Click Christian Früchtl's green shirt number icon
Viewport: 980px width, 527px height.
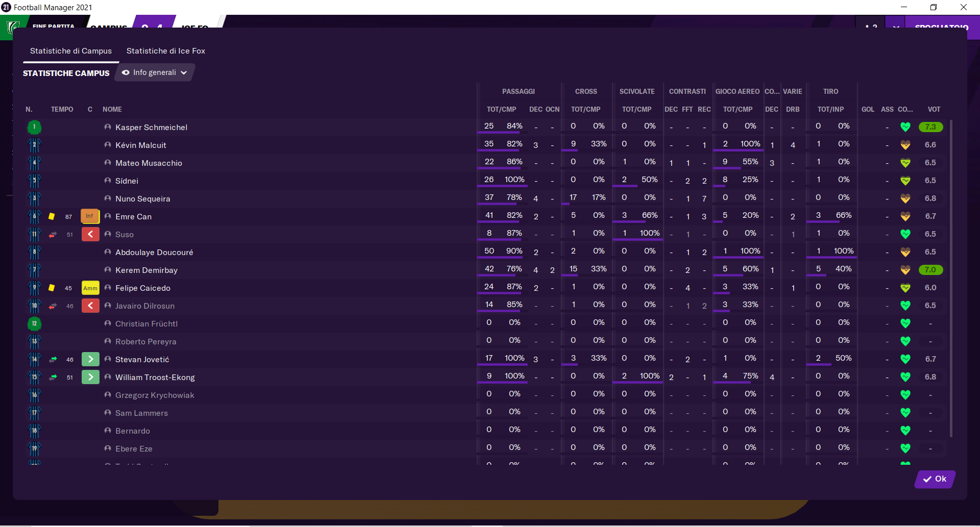point(34,323)
